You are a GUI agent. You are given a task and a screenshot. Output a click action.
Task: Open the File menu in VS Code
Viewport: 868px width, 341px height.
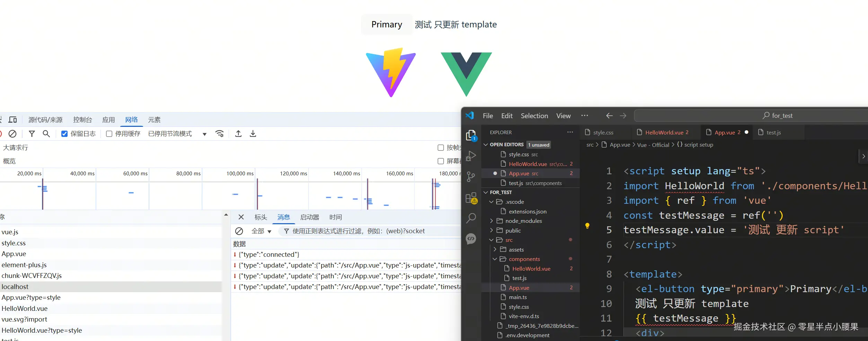click(x=488, y=116)
